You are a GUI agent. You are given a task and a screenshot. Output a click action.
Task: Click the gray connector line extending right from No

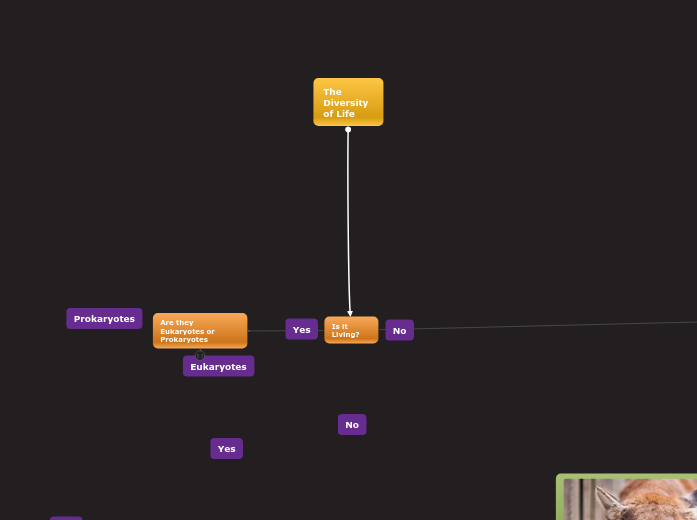[x=550, y=326]
